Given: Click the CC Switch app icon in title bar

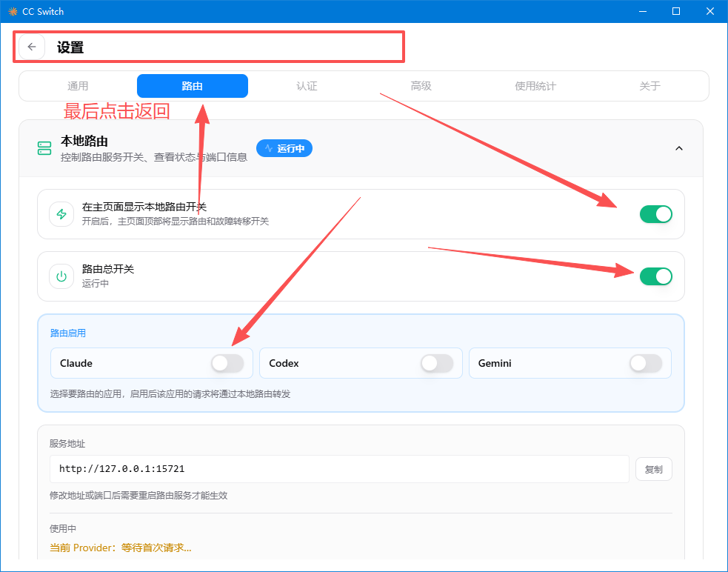Looking at the screenshot, I should click(13, 11).
